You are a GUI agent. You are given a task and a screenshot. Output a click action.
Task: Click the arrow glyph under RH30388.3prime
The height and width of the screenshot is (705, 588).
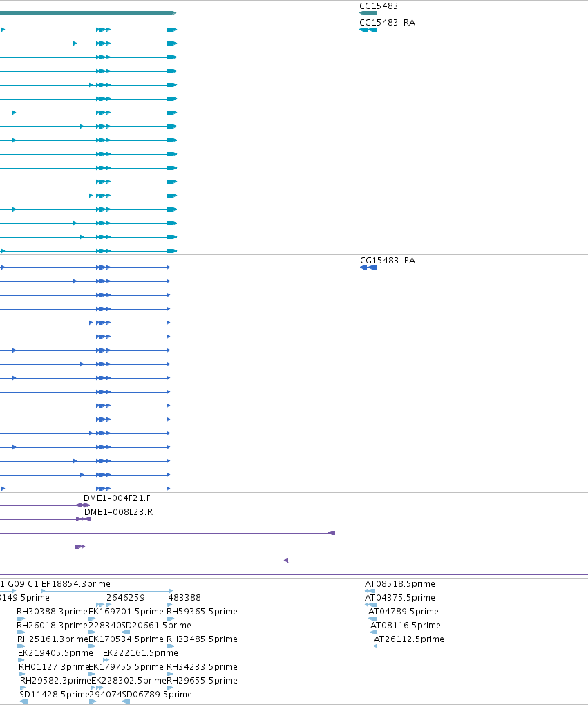21,619
